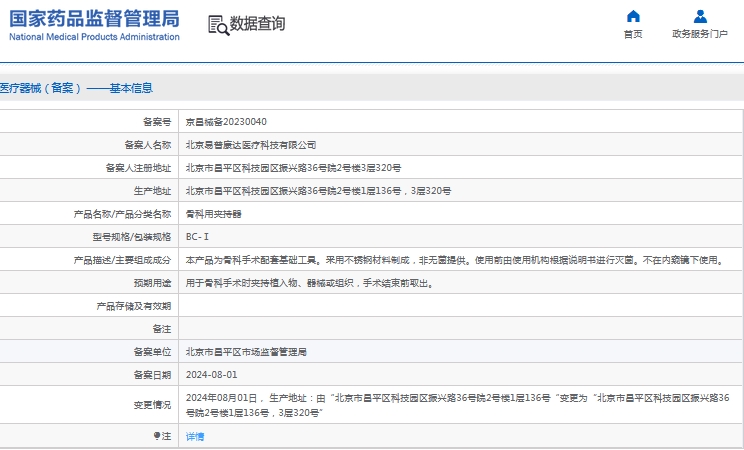Click the 医疗器械（备案）——基本信息 heading
Image resolution: width=744 pixels, height=450 pixels.
point(76,88)
